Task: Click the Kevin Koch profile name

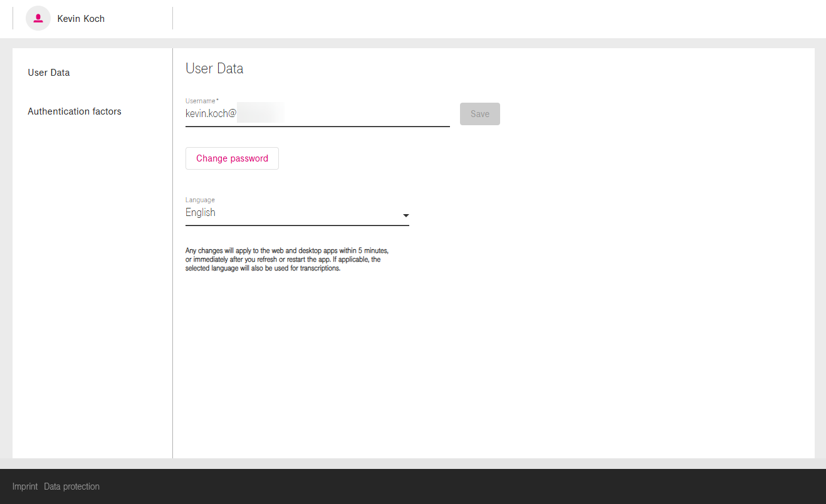Action: click(81, 19)
